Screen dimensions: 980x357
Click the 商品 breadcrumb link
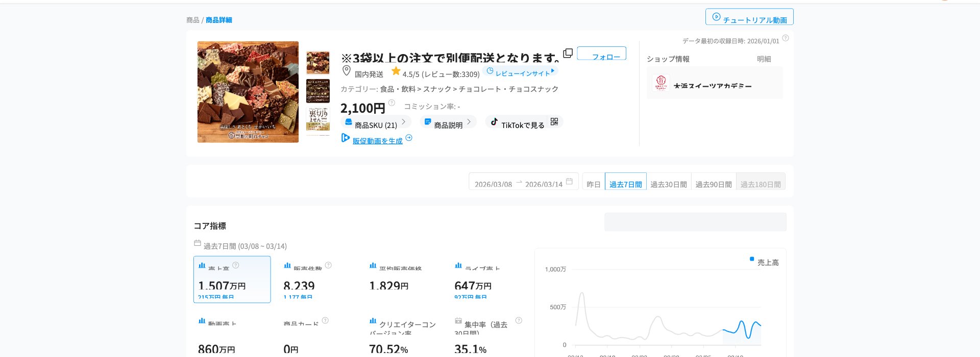[x=192, y=20]
